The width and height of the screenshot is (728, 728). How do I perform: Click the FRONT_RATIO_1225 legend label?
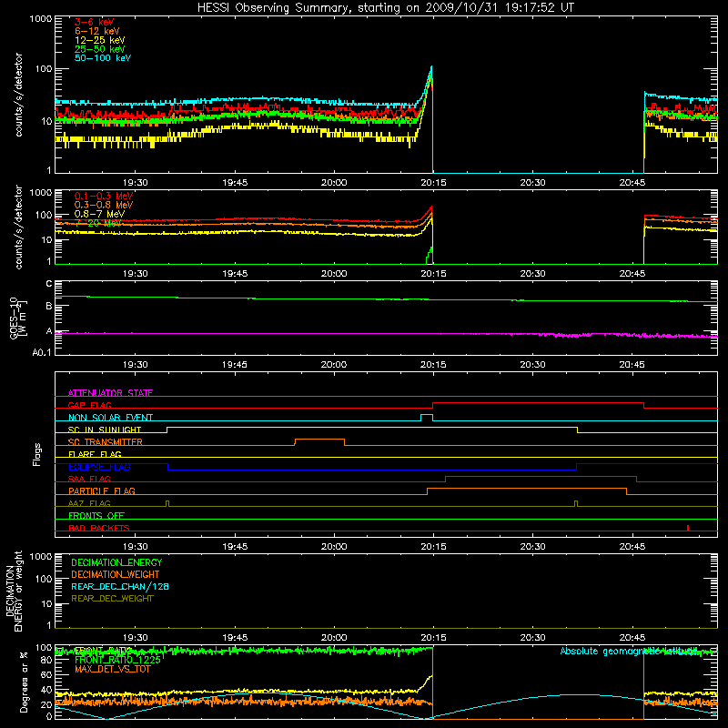pyautogui.click(x=117, y=660)
